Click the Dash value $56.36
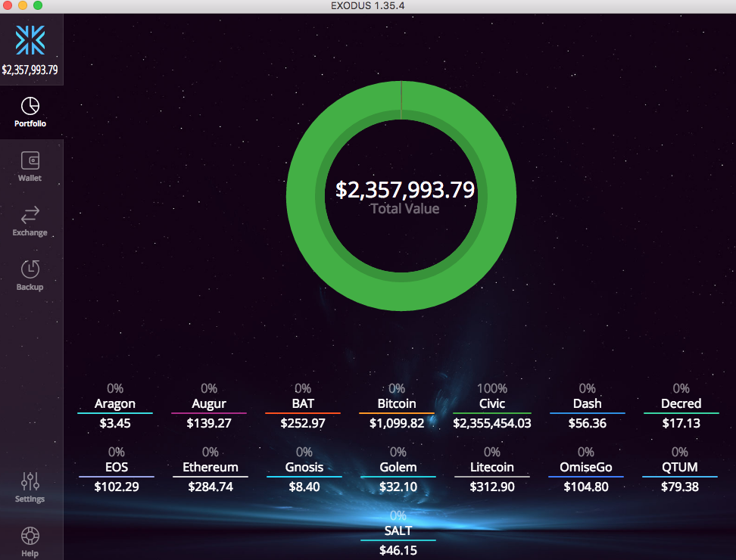 tap(587, 423)
